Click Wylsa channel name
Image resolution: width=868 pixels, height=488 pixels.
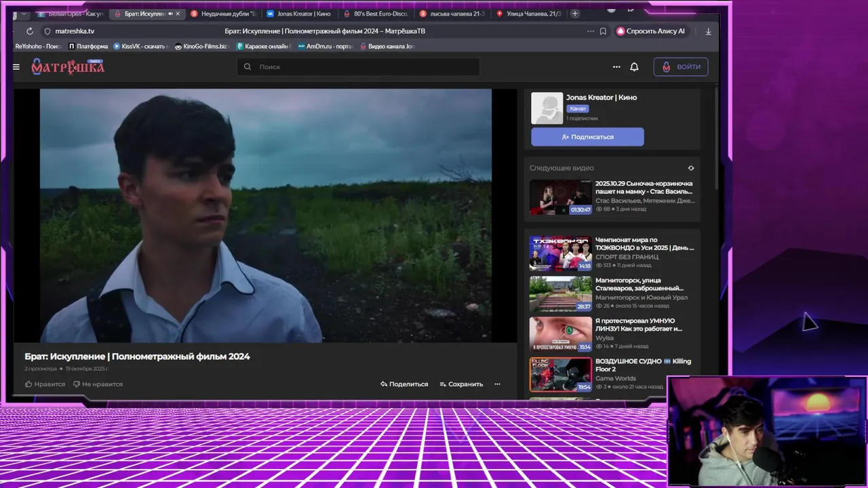pyautogui.click(x=604, y=338)
